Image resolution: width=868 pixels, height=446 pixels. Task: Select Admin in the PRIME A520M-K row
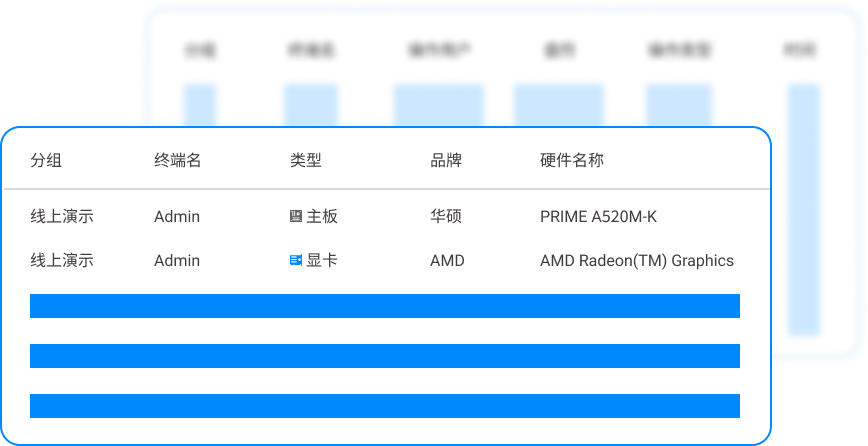coord(177,216)
